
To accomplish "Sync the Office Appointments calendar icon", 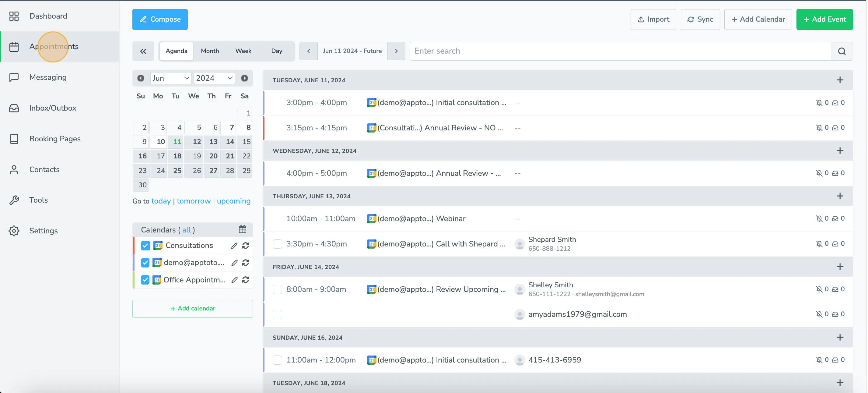I will [246, 280].
